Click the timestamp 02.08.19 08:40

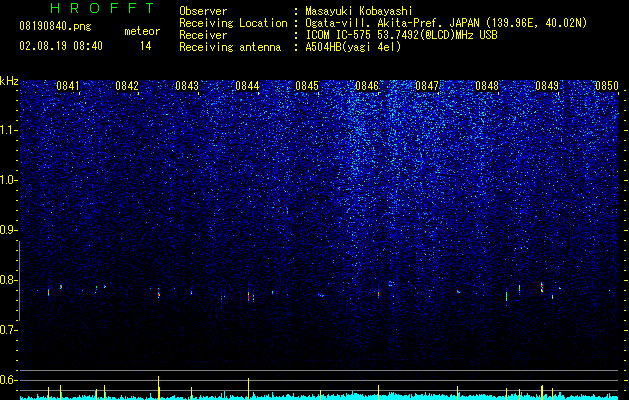click(61, 46)
